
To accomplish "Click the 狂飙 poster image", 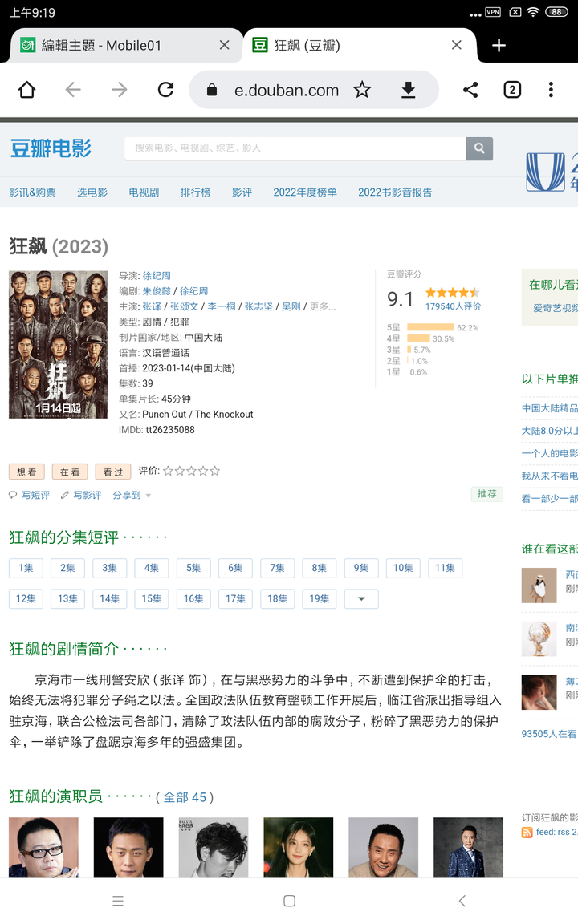I will point(58,345).
